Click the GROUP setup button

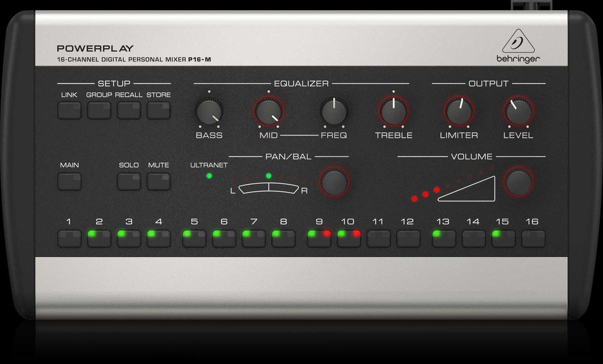pos(99,110)
